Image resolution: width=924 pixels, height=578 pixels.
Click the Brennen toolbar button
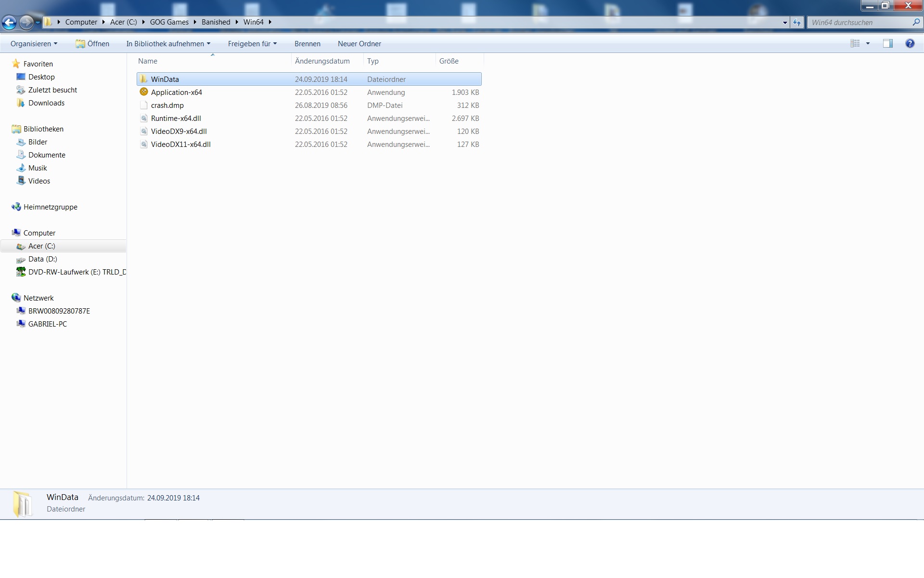point(308,44)
